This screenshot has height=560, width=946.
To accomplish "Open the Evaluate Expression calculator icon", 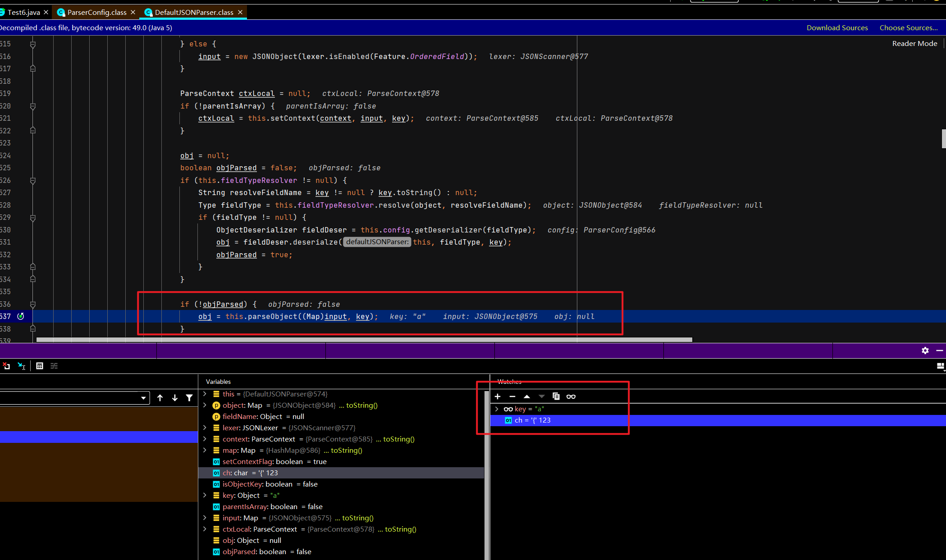I will coord(40,366).
